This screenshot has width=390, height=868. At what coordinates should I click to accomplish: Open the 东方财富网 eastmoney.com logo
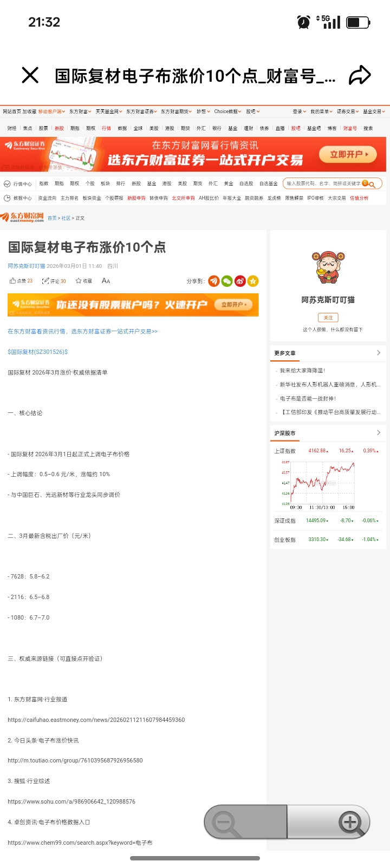[22, 218]
